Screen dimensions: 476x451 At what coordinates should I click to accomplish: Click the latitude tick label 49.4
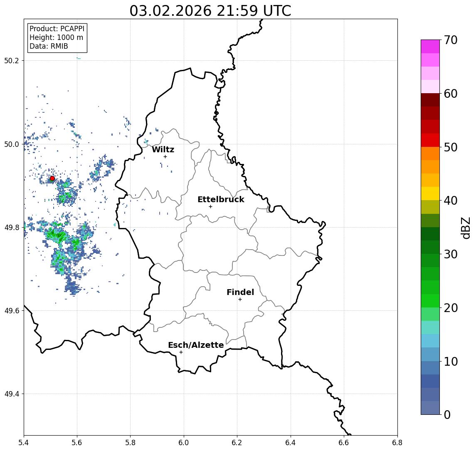click(x=12, y=394)
